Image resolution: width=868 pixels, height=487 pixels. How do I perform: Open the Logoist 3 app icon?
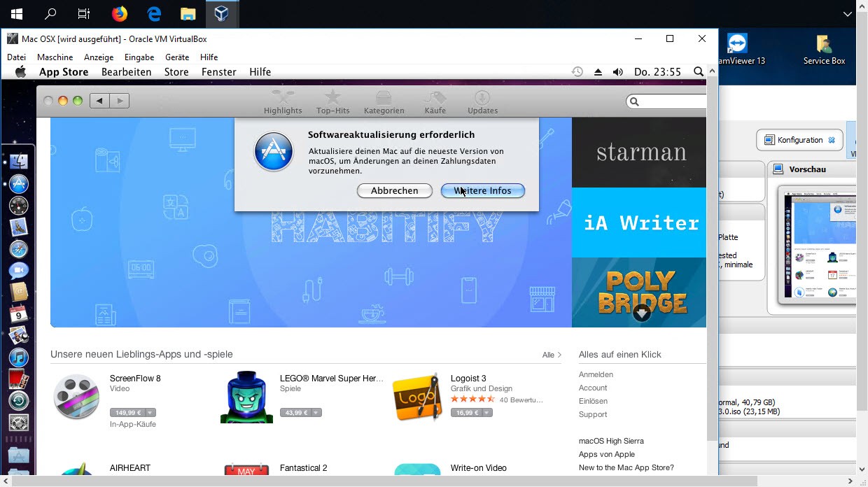click(417, 397)
